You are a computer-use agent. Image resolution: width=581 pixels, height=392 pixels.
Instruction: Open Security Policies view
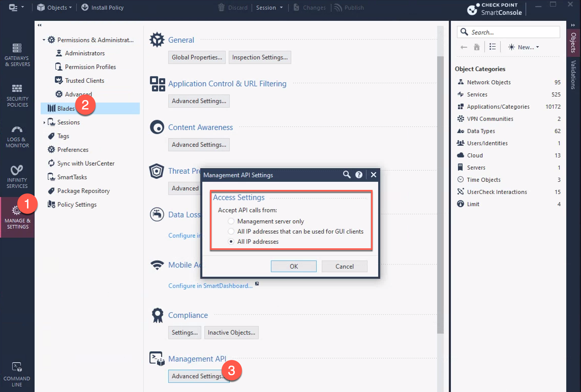click(17, 95)
